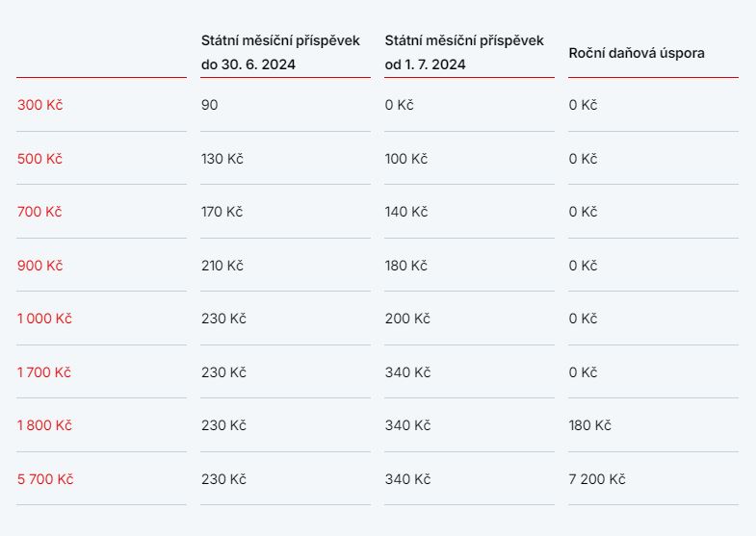
Task: Click the 170 Kč table cell
Action: point(222,212)
